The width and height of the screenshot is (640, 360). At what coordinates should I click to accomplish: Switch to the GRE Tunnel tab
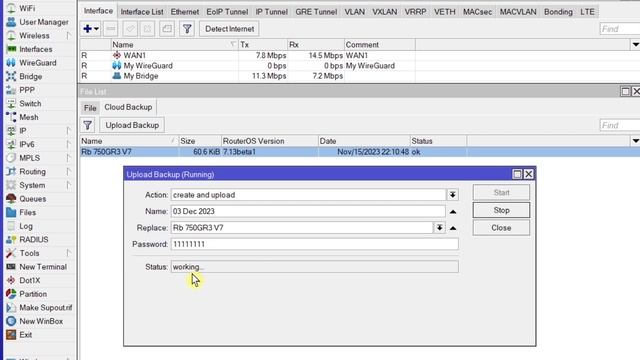(x=316, y=12)
